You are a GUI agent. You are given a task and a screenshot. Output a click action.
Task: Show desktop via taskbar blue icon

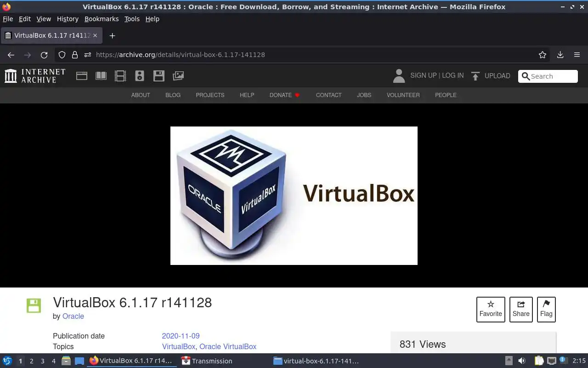[x=79, y=361]
